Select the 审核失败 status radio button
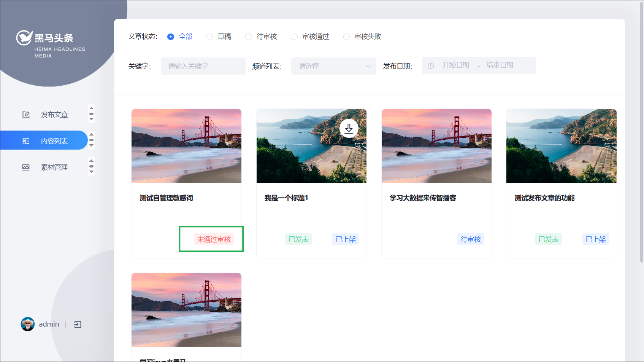Viewport: 644px width, 362px height. click(x=346, y=37)
